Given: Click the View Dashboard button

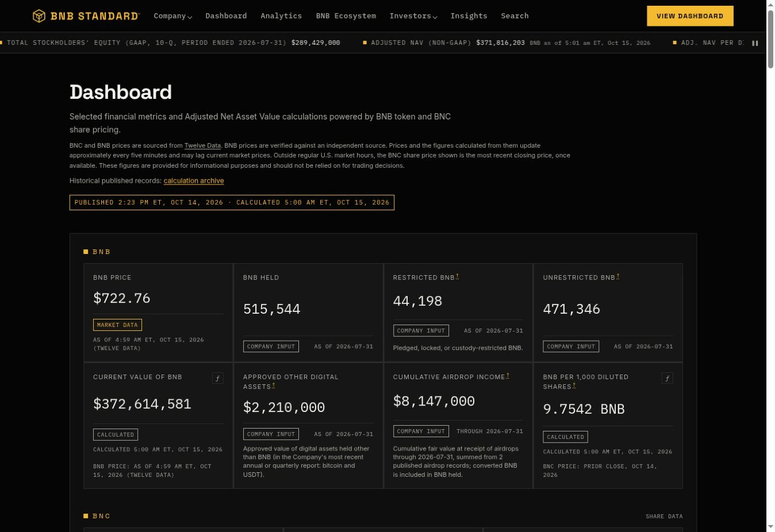Looking at the screenshot, I should click(690, 16).
